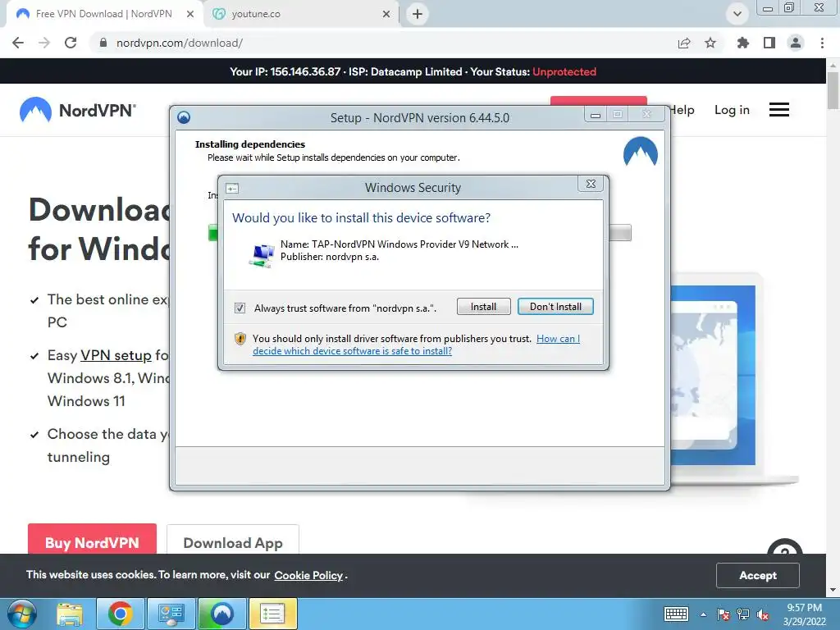The width and height of the screenshot is (840, 630).
Task: Click the Buy NordVPN button
Action: (92, 539)
